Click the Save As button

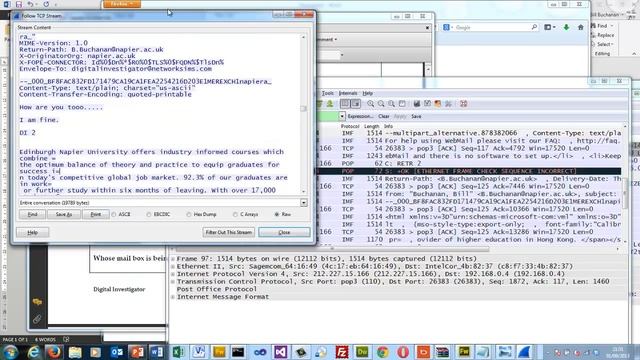pos(64,214)
